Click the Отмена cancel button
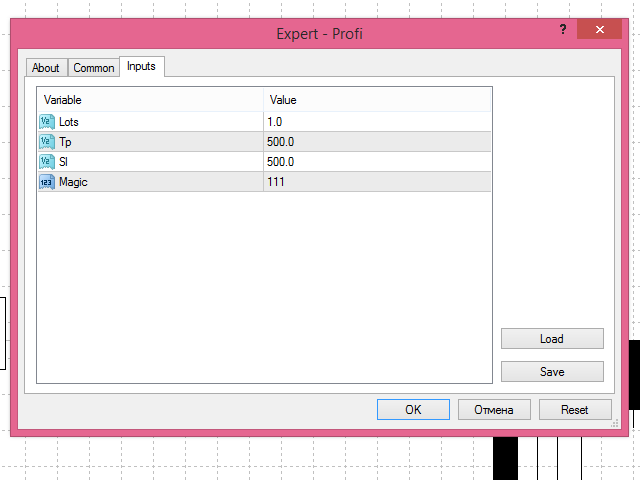The height and width of the screenshot is (480, 640). 494,409
